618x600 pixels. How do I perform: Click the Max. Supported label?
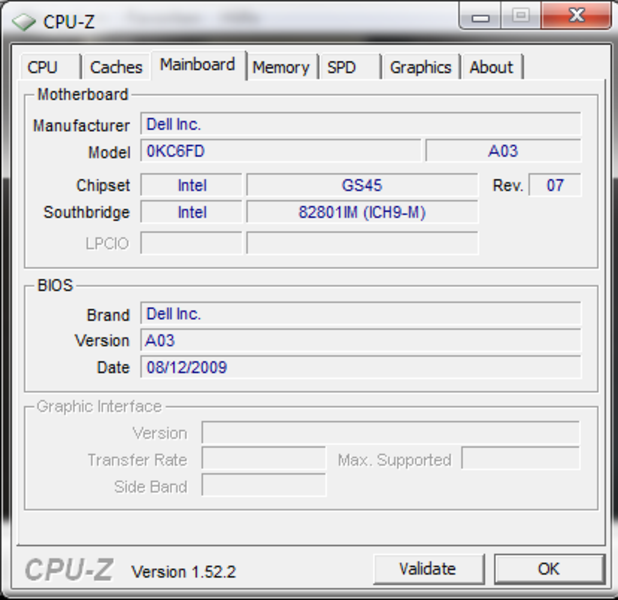coord(395,460)
